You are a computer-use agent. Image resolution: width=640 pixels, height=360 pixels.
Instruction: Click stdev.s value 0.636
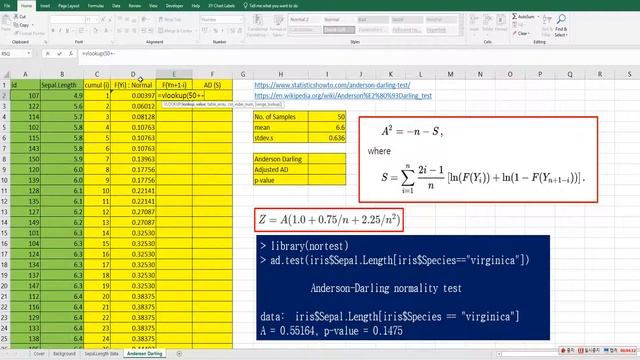click(x=327, y=138)
